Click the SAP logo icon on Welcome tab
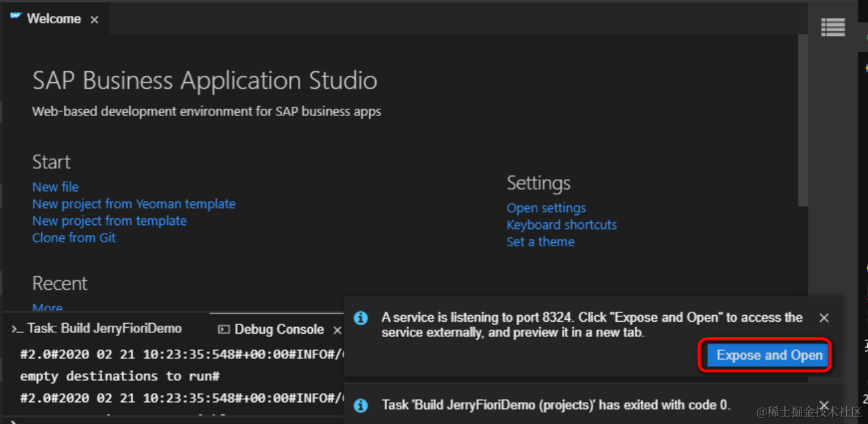868x424 pixels. [16, 17]
